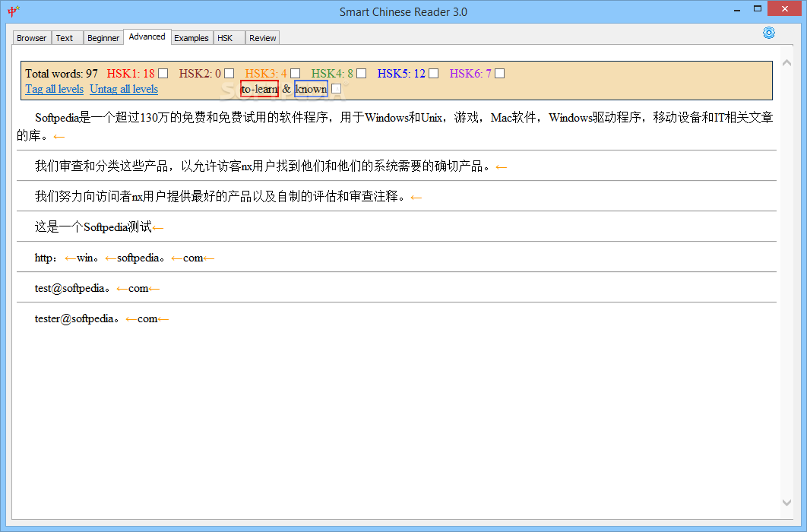Click the HSK6: 7 label
Image resolution: width=807 pixels, height=532 pixels.
(470, 74)
